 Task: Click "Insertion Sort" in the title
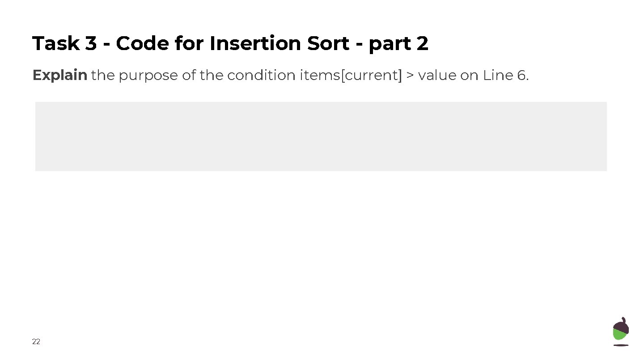point(280,44)
